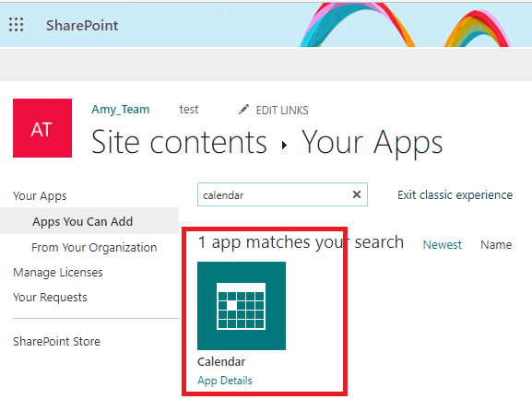532x399 pixels.
Task: Click EDIT LINKS text
Action: [282, 111]
